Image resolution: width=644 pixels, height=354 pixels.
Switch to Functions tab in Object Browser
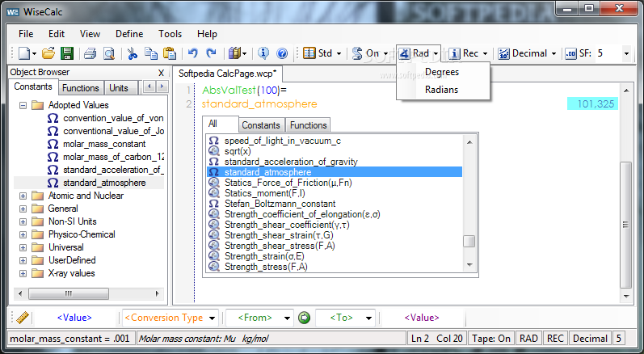[81, 88]
